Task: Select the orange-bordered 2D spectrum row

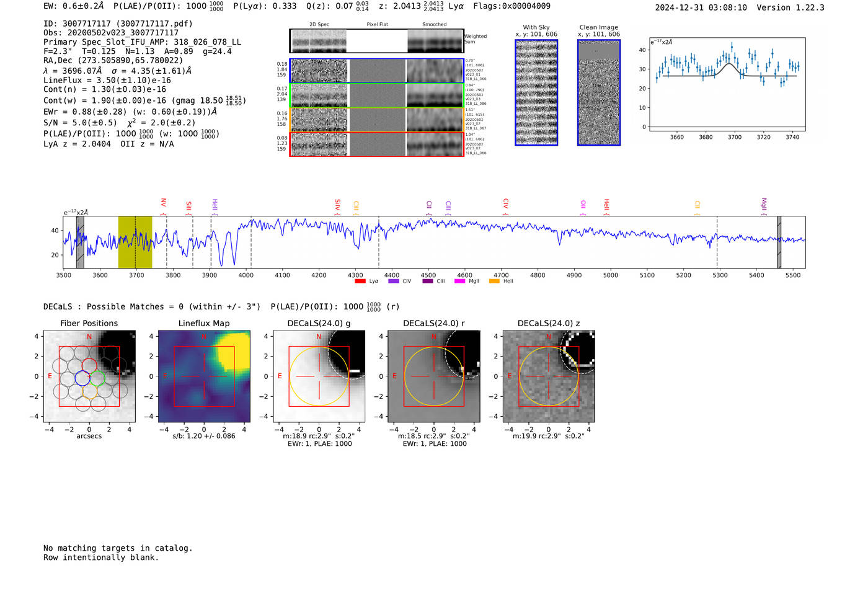Action: point(376,120)
